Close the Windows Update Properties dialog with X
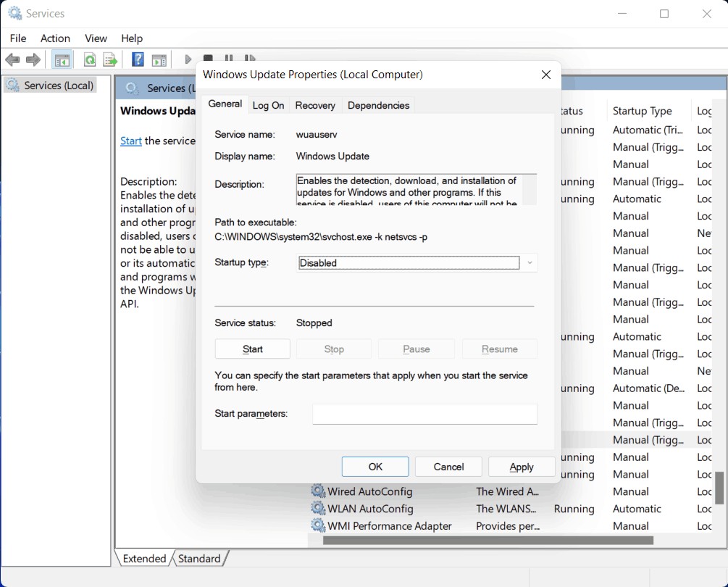728x587 pixels. coord(546,75)
